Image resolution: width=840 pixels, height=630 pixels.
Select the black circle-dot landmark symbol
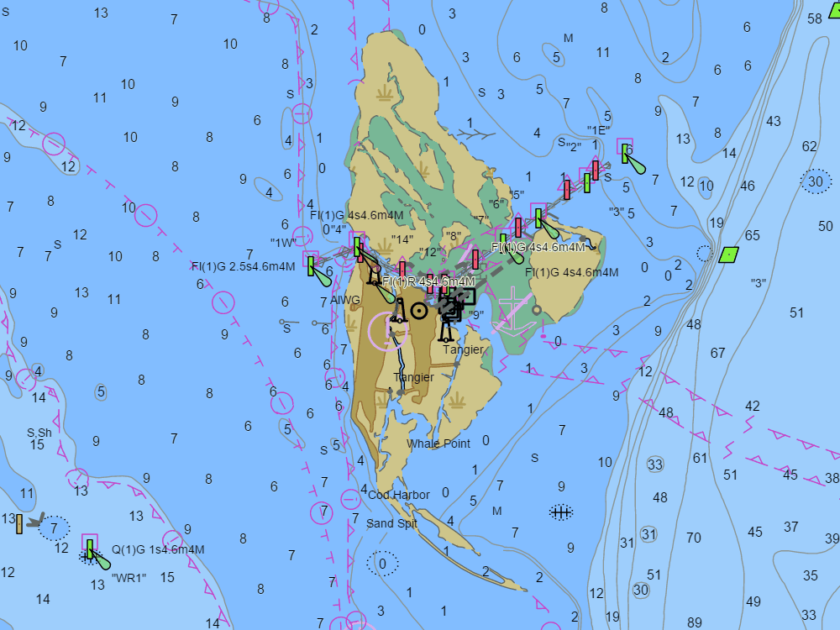pyautogui.click(x=419, y=311)
